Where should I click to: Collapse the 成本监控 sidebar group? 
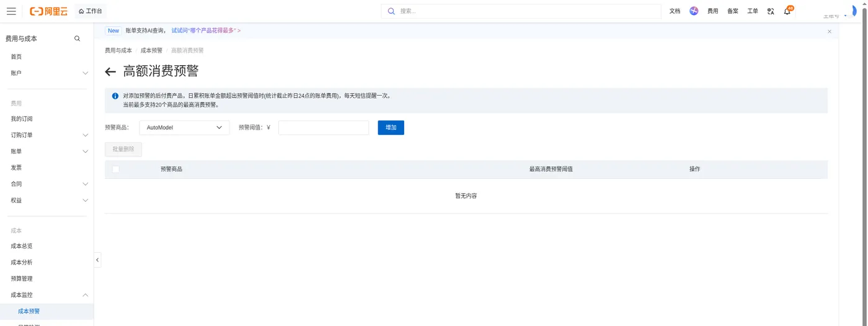point(47,295)
